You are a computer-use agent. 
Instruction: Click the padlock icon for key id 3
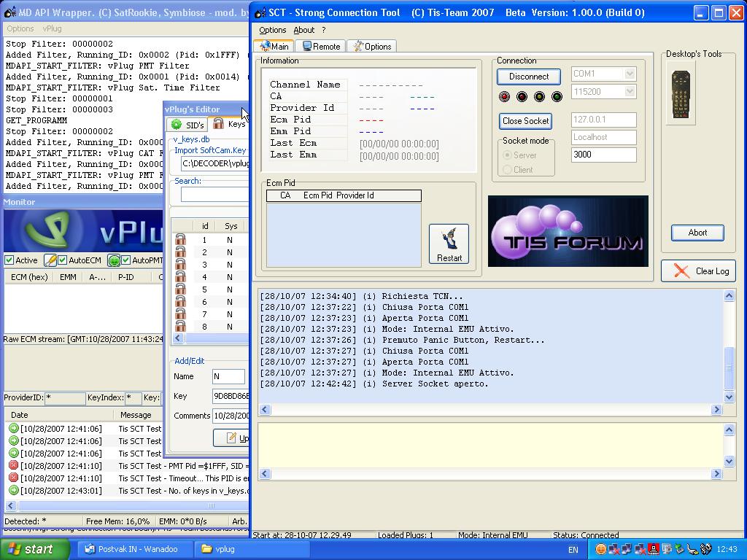coord(181,264)
